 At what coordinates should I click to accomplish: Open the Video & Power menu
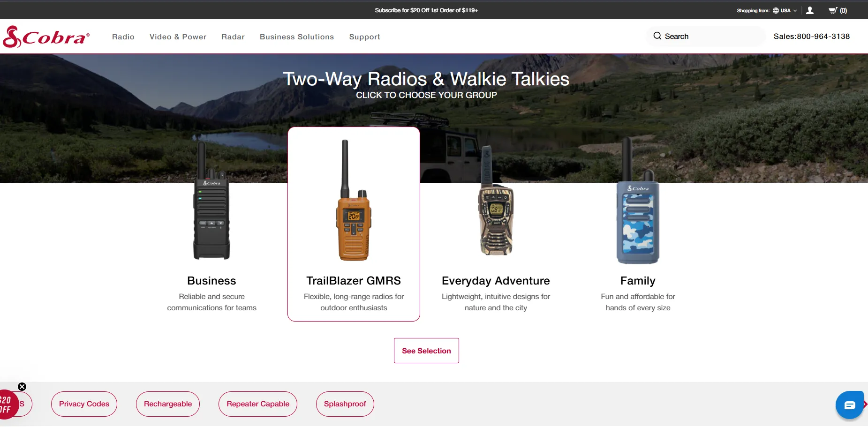pos(178,37)
